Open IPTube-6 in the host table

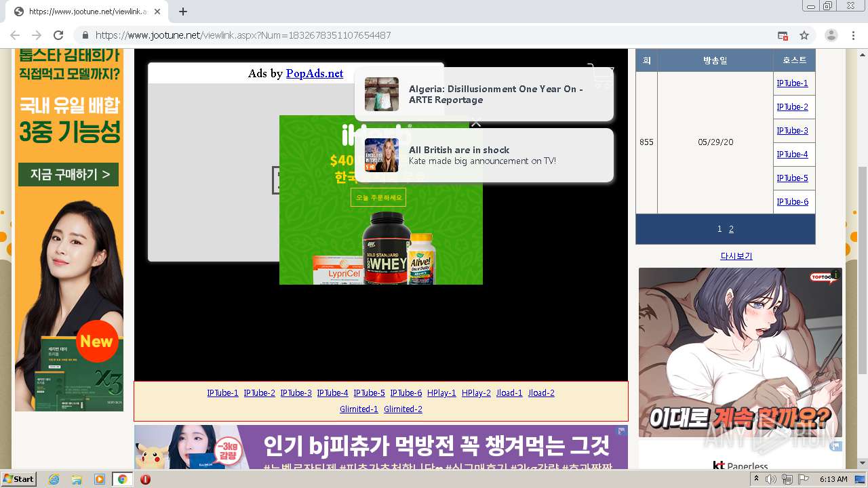coord(792,202)
